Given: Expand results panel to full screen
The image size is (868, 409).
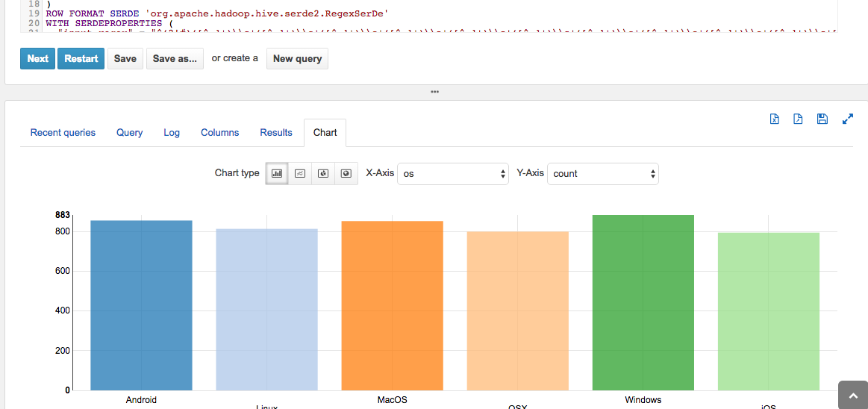Looking at the screenshot, I should point(847,119).
